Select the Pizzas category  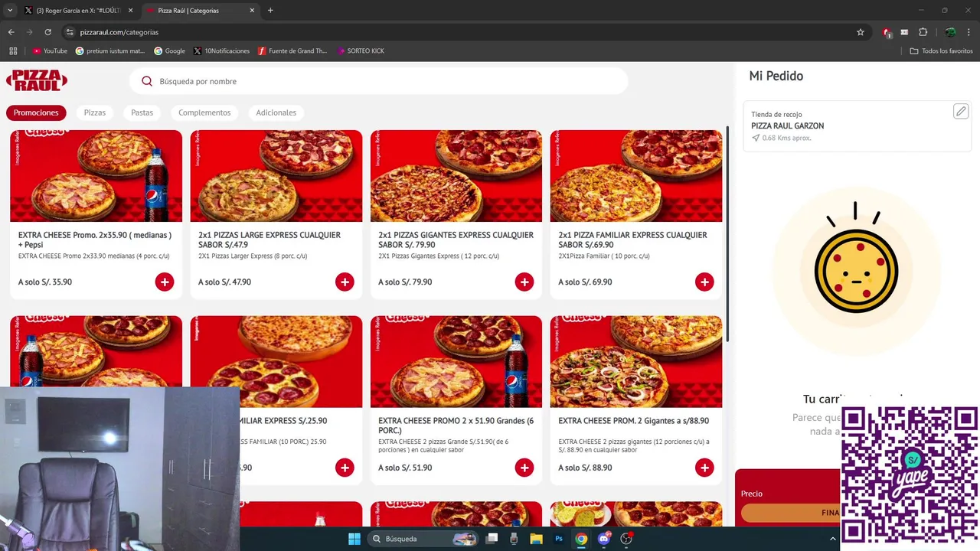(x=95, y=112)
